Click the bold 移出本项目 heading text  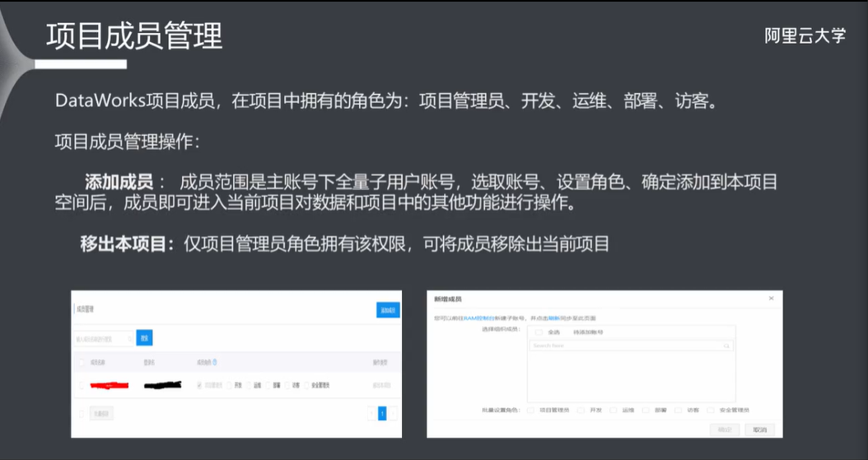point(128,244)
